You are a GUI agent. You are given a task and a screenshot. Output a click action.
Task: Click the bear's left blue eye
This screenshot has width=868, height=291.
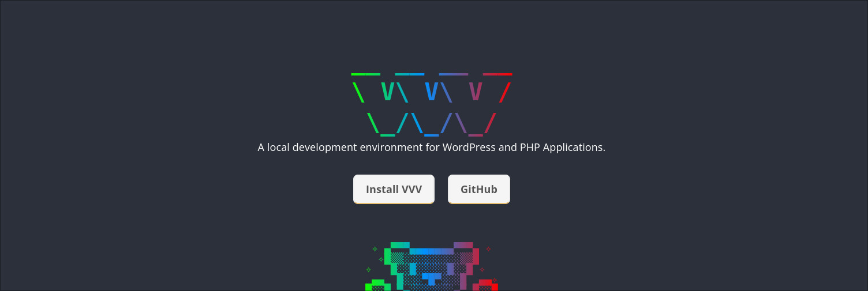(413, 269)
